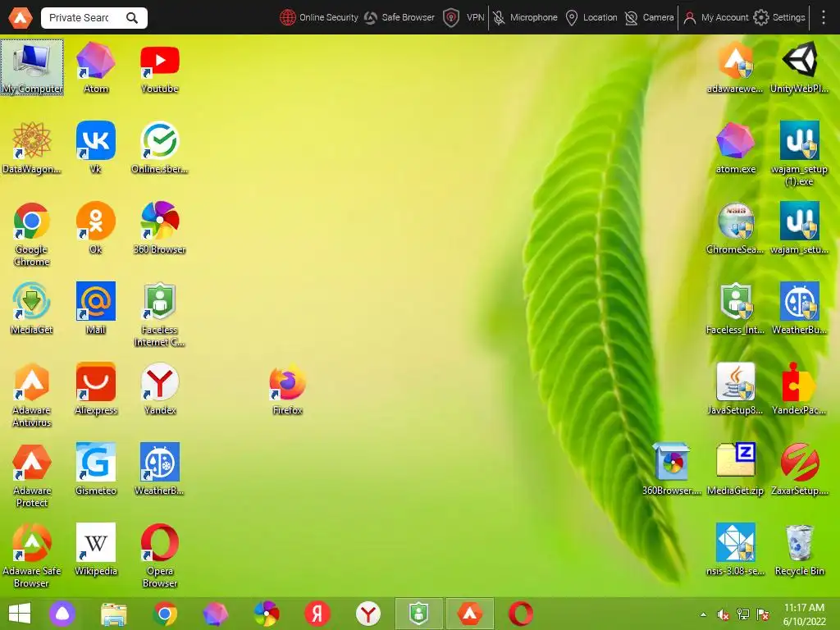
Task: Open File Explorer from the taskbar
Action: 114,614
